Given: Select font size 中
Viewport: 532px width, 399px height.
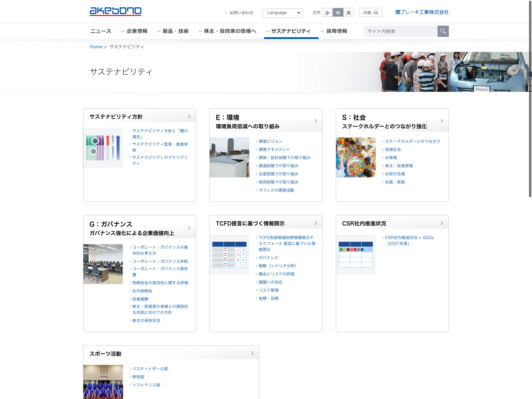Looking at the screenshot, I should [x=338, y=13].
